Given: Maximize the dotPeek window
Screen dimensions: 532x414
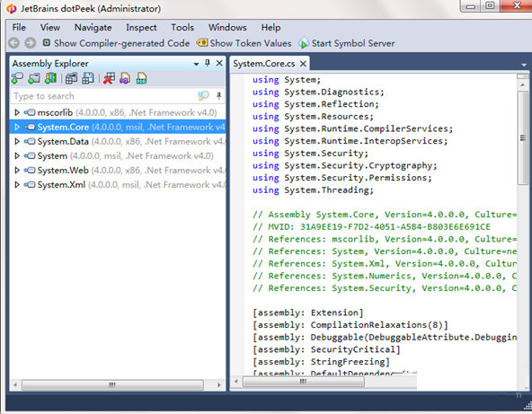Looking at the screenshot, I should tap(490, 5).
